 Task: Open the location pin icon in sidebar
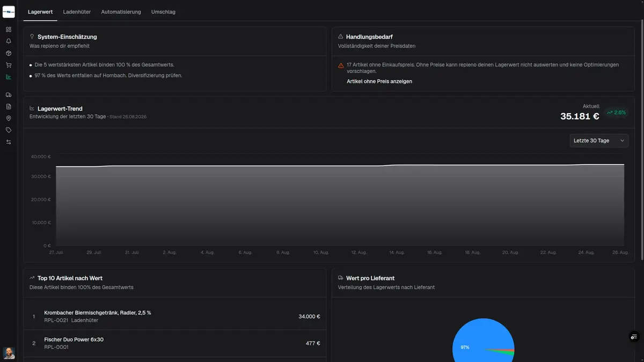pos(9,119)
